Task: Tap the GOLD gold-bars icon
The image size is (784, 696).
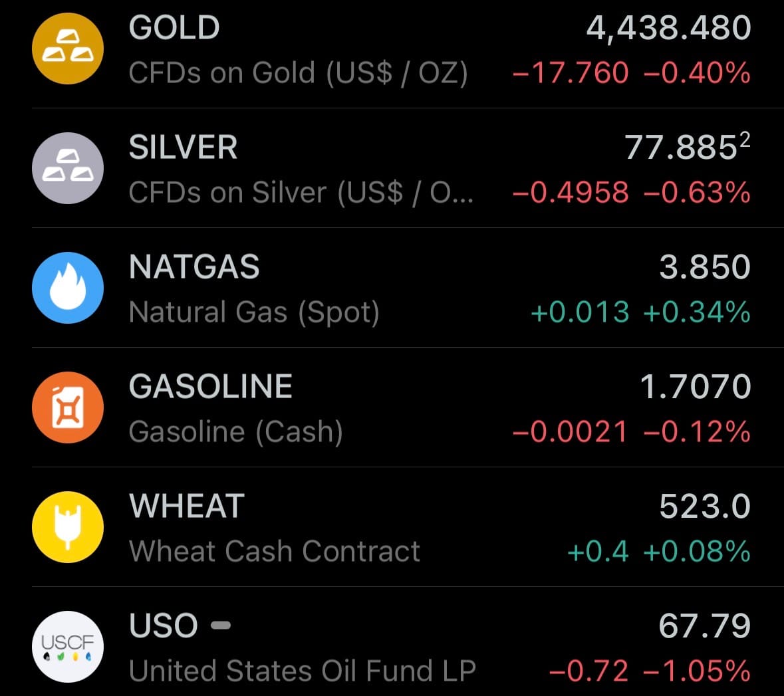Action: [68, 49]
